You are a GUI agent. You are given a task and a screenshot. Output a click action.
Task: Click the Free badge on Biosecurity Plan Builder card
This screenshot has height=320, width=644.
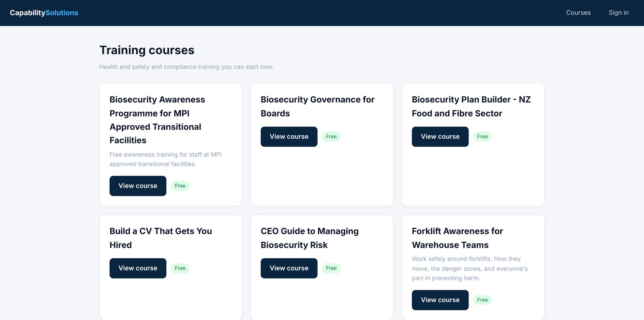482,137
